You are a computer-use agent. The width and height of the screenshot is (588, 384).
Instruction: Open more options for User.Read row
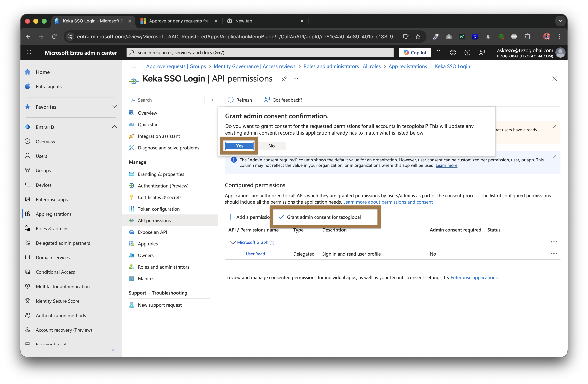554,253
